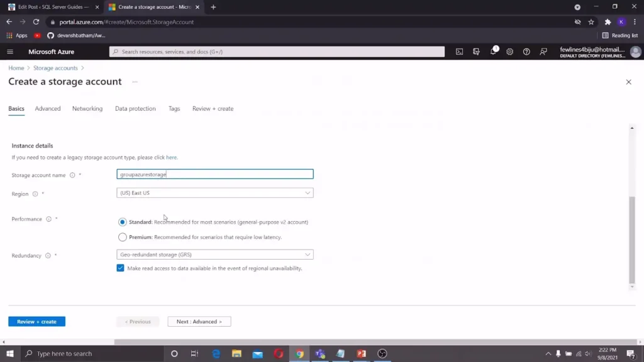
Task: Click the Storage account name input field
Action: [x=215, y=175]
